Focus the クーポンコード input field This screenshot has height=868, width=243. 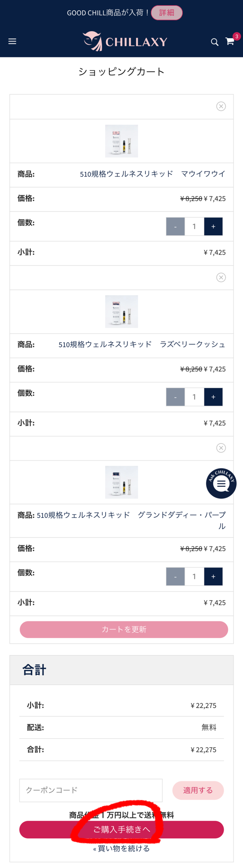[91, 790]
